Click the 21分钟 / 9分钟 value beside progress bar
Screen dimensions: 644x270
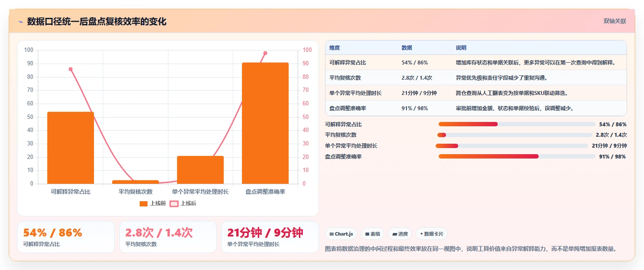pyautogui.click(x=609, y=146)
